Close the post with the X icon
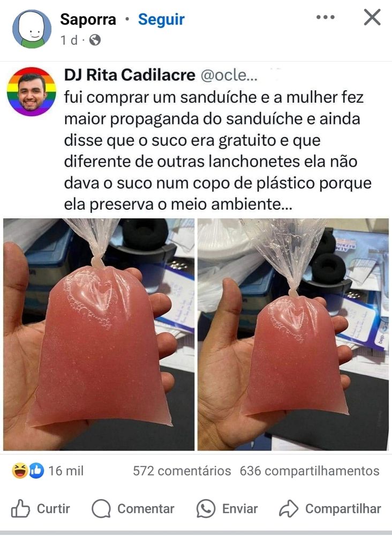The width and height of the screenshot is (392, 536). click(372, 17)
